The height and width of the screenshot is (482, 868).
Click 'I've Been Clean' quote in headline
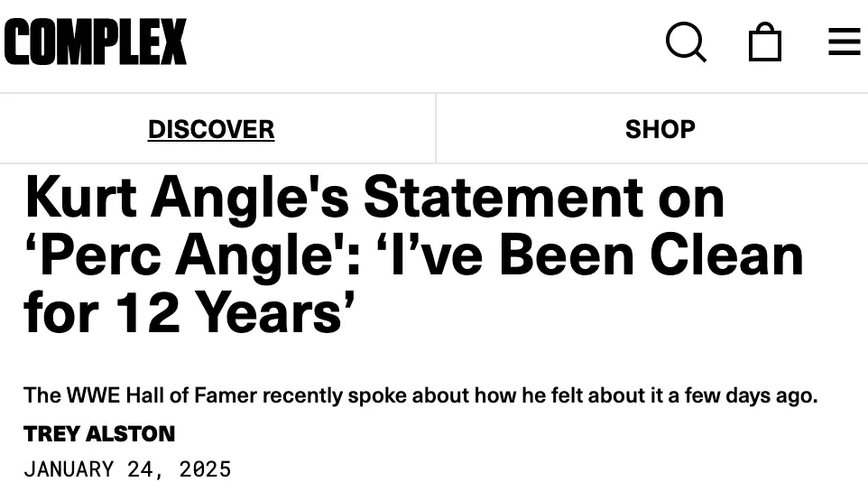(x=589, y=255)
